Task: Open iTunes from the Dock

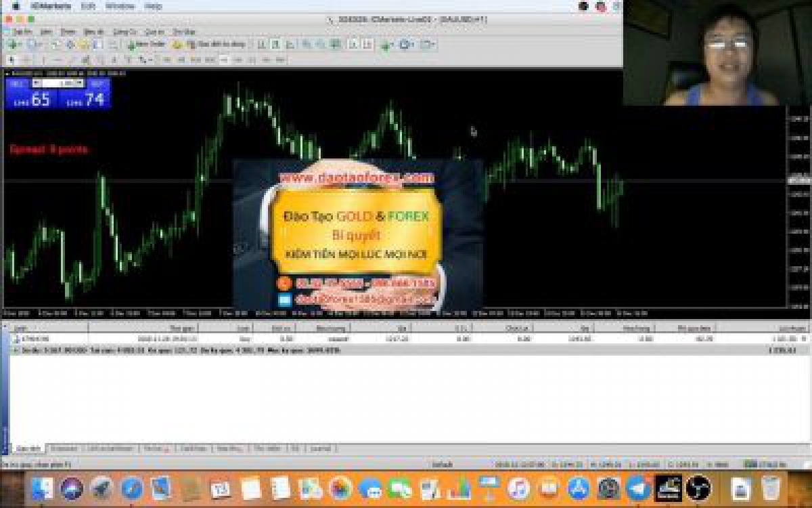Action: pyautogui.click(x=518, y=488)
